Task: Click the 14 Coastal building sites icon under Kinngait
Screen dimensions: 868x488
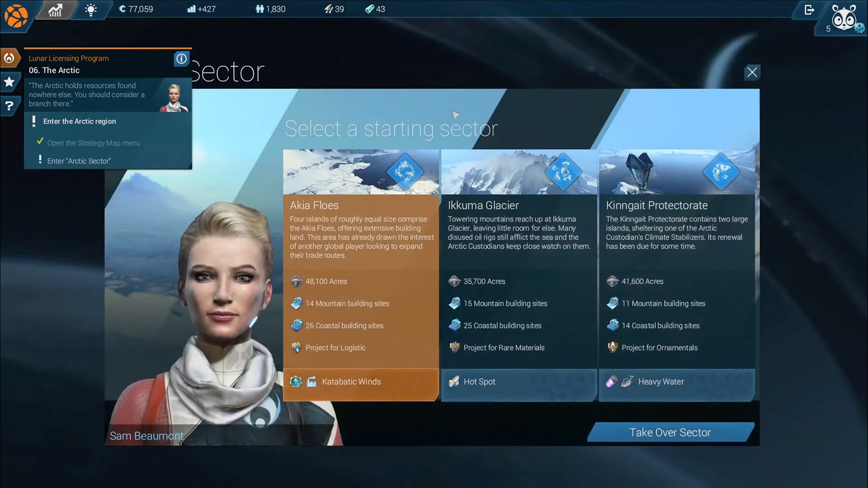Action: (x=613, y=325)
